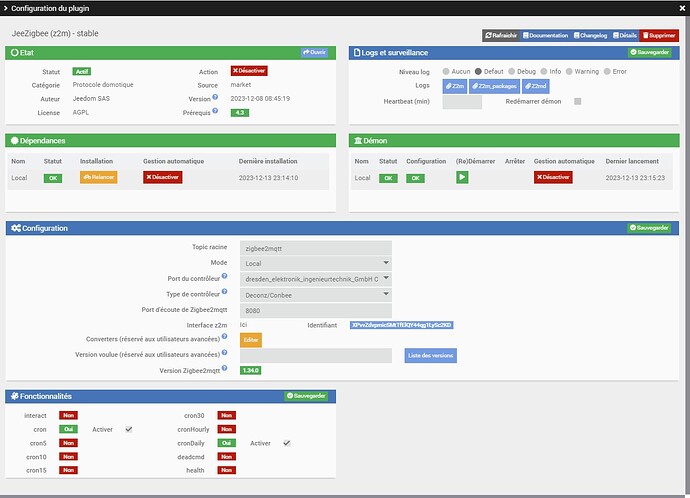Click the Editer converters button
Image resolution: width=690 pixels, height=498 pixels.
[251, 340]
